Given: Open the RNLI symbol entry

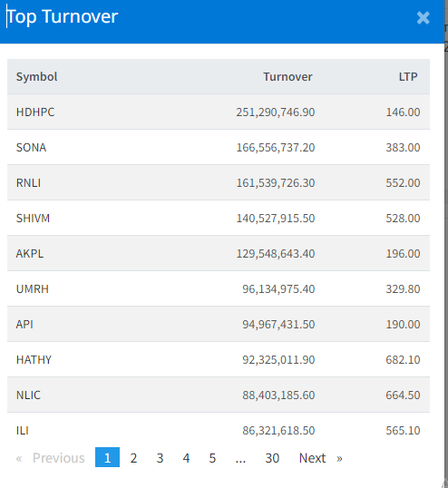Looking at the screenshot, I should tap(219, 182).
